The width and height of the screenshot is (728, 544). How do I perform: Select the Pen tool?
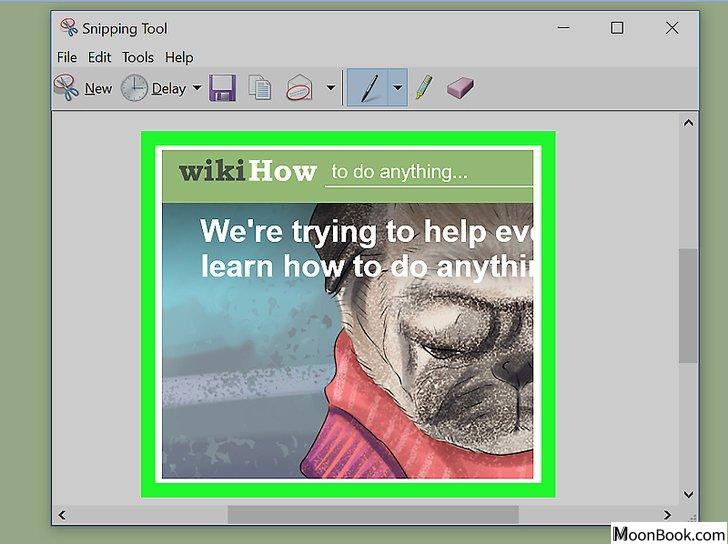(x=368, y=87)
